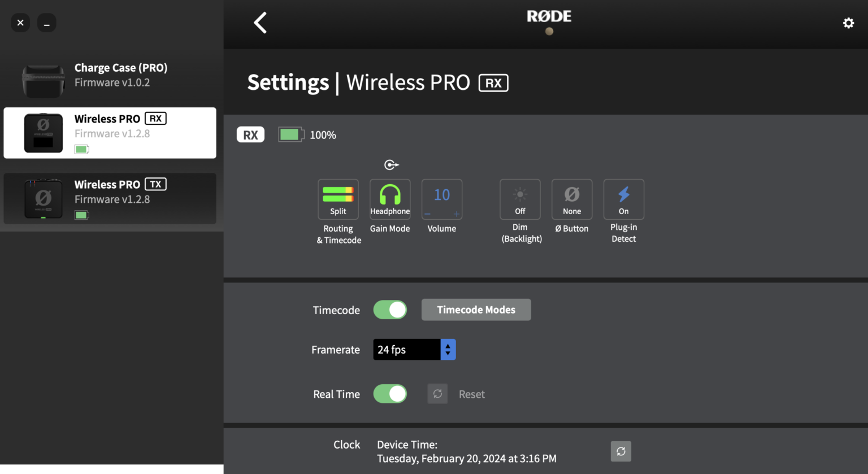
Task: Click the output routing icon above Split
Action: tap(391, 164)
